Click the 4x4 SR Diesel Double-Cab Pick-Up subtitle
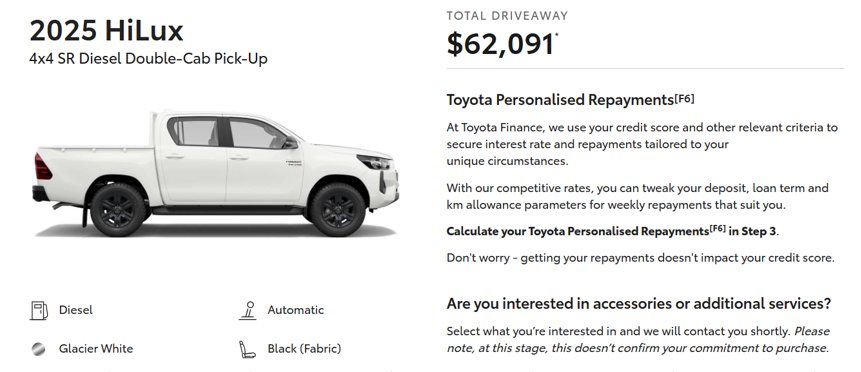861x372 pixels. (x=148, y=58)
